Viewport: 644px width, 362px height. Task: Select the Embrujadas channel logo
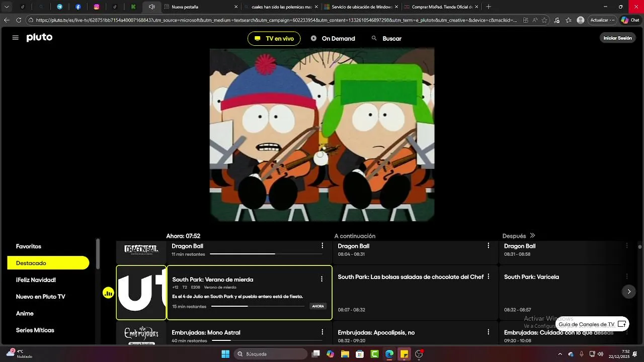coord(141,334)
